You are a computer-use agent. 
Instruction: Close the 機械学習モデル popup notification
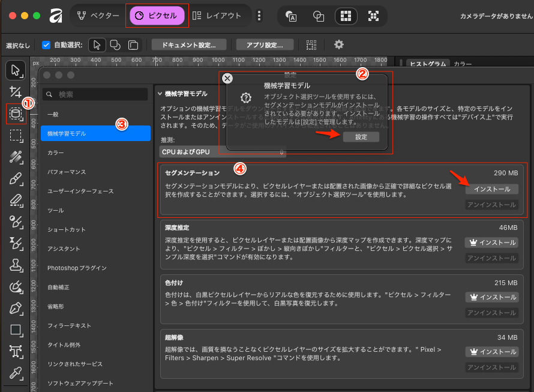tap(227, 78)
